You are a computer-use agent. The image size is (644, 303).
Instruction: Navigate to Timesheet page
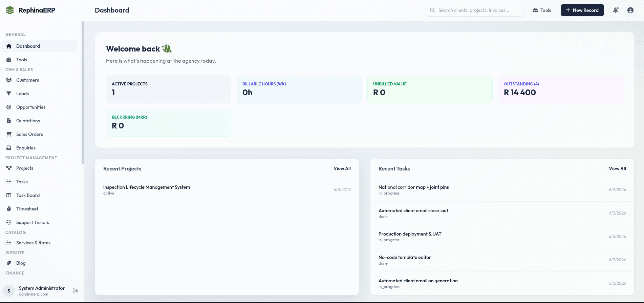[x=40, y=209]
